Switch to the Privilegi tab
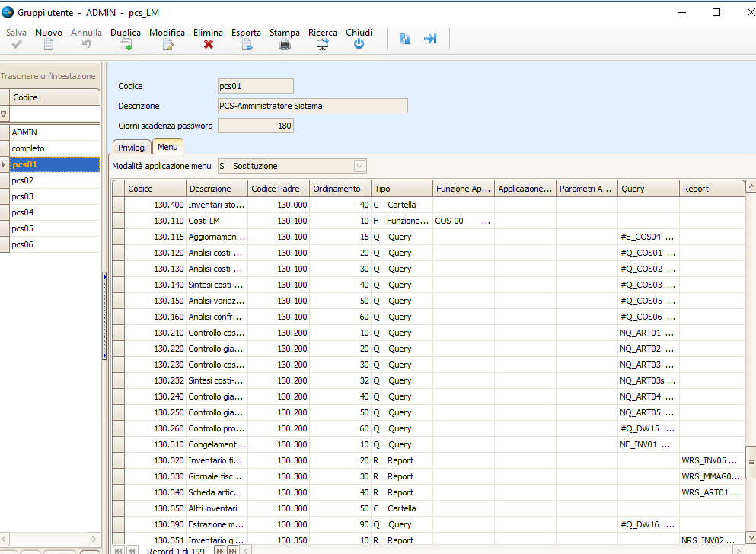756x554 pixels. (132, 148)
